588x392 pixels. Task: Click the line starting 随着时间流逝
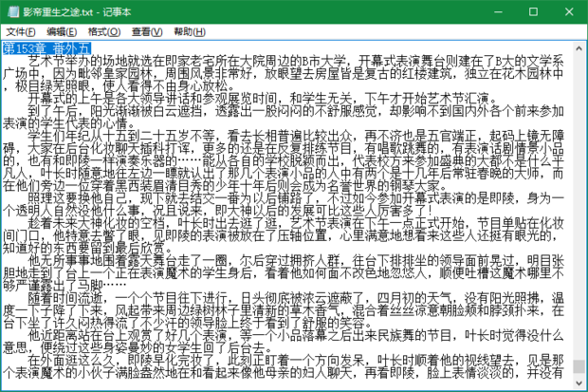coord(296,298)
